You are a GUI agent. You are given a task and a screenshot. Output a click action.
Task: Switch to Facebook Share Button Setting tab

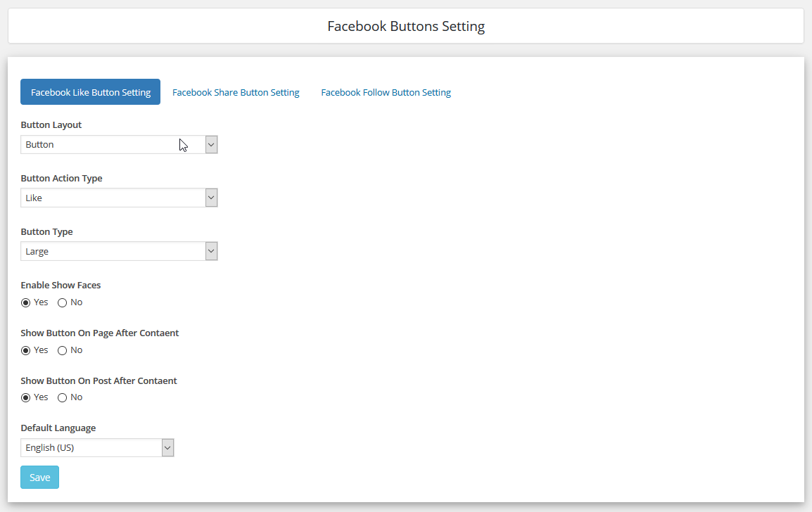(236, 92)
